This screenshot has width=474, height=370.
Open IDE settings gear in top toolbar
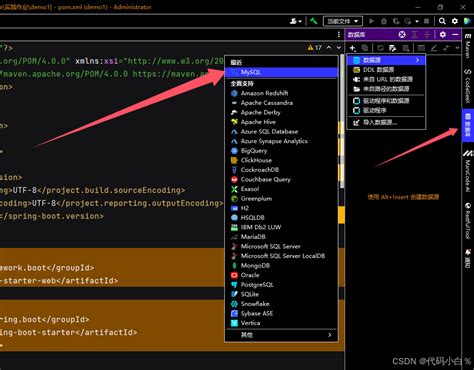pos(455,21)
